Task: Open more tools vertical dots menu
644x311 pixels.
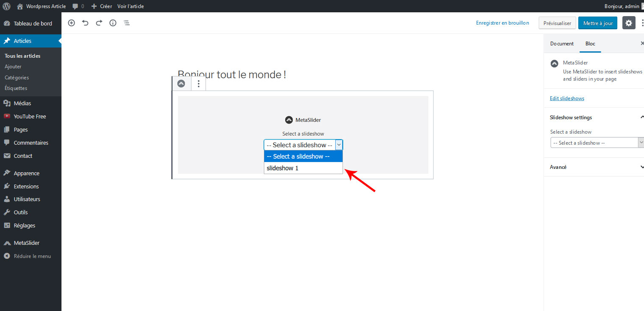Action: click(x=642, y=23)
